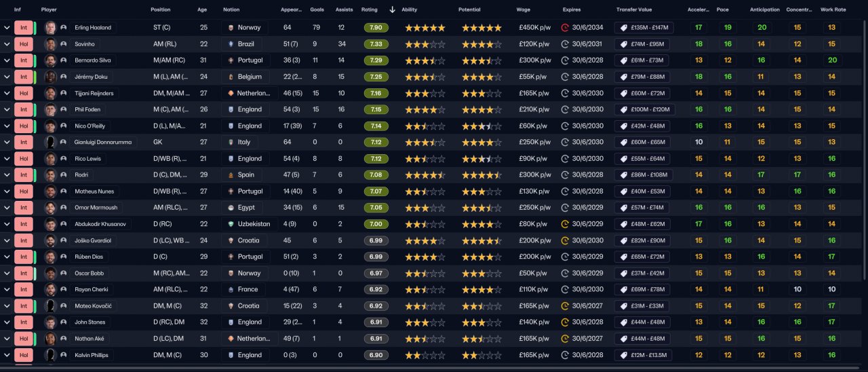The width and height of the screenshot is (868, 372).
Task: Click the Uzbekistan flag icon for Khusanov
Action: [x=230, y=224]
